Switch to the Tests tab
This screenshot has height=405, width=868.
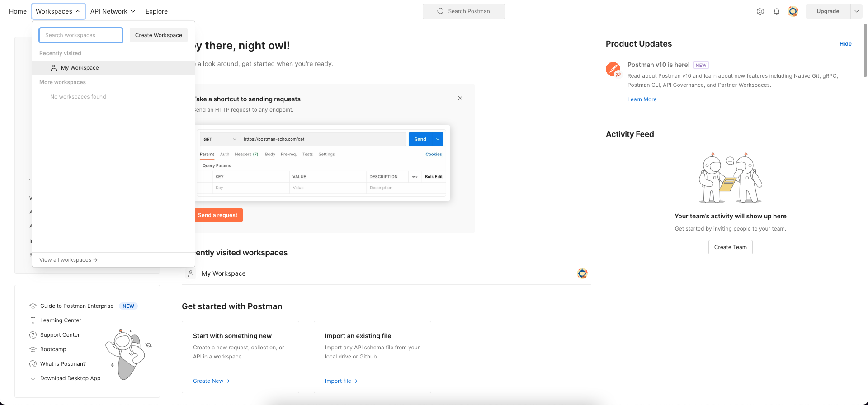tap(307, 154)
